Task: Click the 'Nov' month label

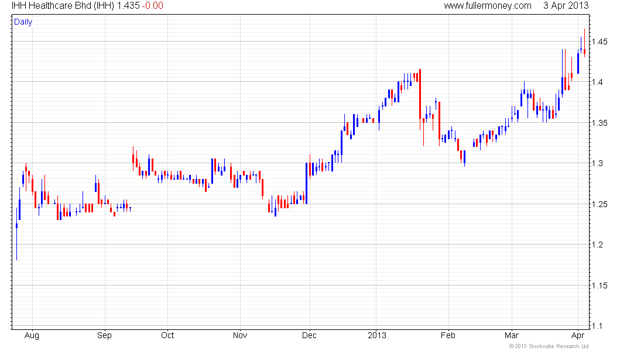Action: click(x=240, y=335)
